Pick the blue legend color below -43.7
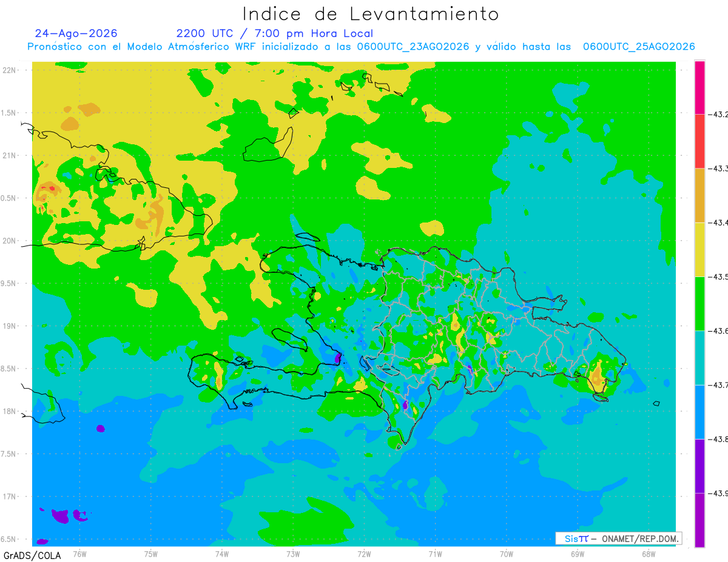The image size is (728, 562). (699, 412)
